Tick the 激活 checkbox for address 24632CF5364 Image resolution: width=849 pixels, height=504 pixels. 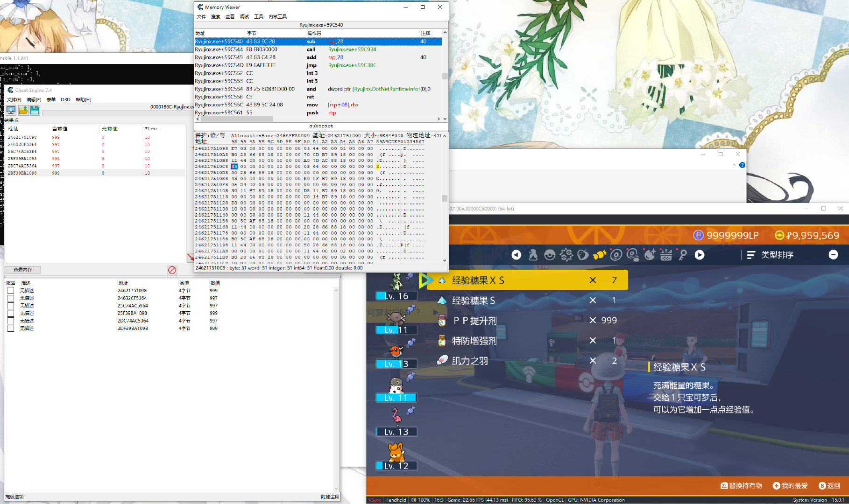pyautogui.click(x=11, y=298)
